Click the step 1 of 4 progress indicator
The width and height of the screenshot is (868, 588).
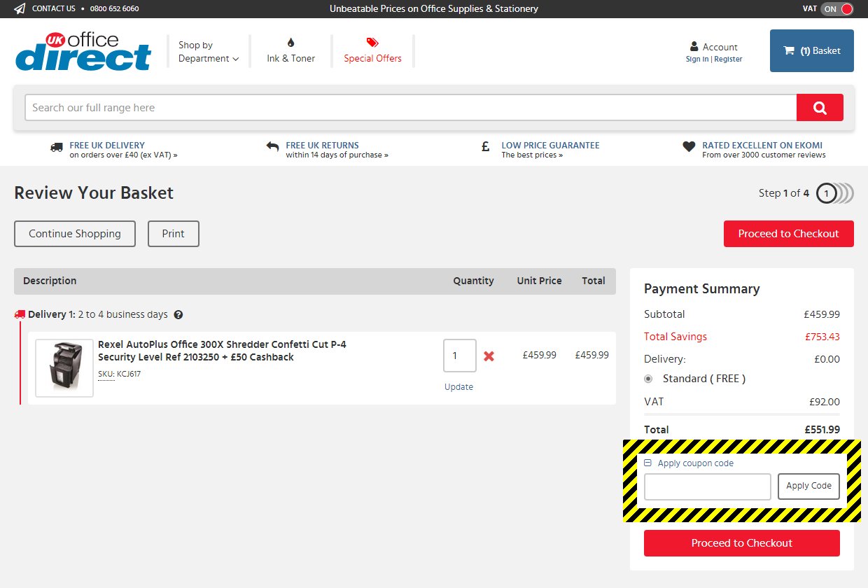click(x=834, y=193)
